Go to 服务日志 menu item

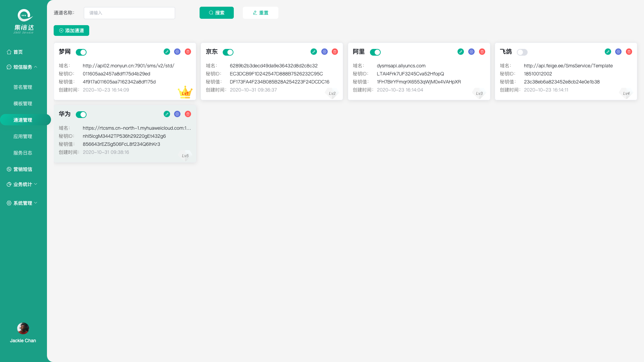coord(23,153)
